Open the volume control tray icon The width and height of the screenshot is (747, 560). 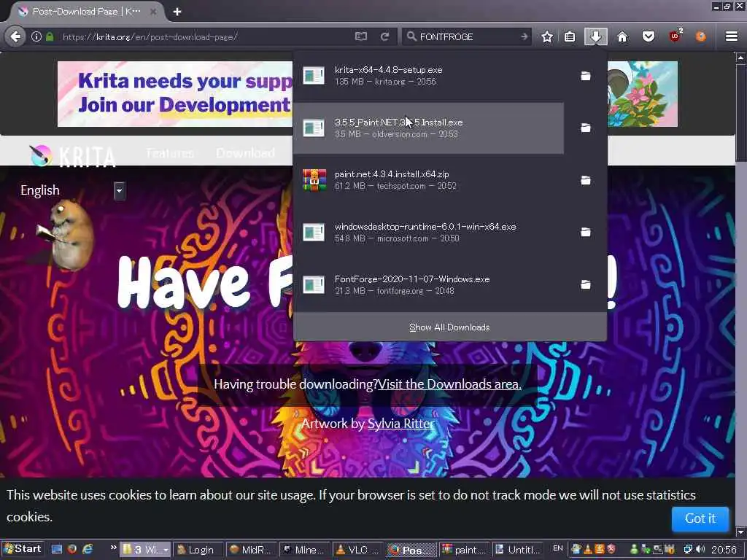[x=700, y=549]
